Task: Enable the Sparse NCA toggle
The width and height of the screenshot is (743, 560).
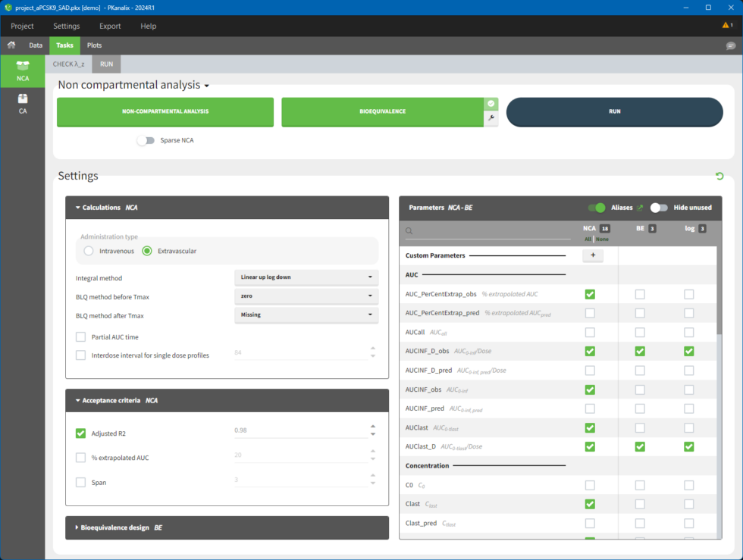Action: coord(146,140)
